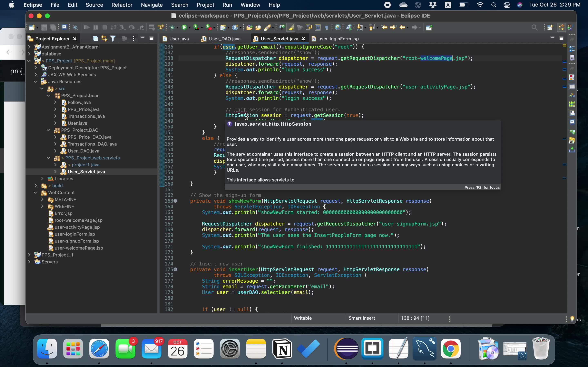Open Safari from the Dock
This screenshot has height=367, width=588.
click(x=99, y=349)
